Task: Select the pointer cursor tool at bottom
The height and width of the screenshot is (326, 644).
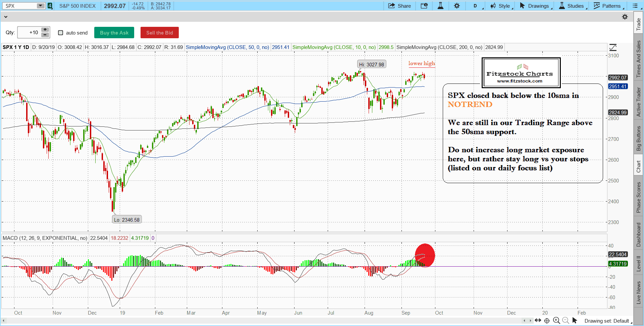Action: (x=575, y=321)
